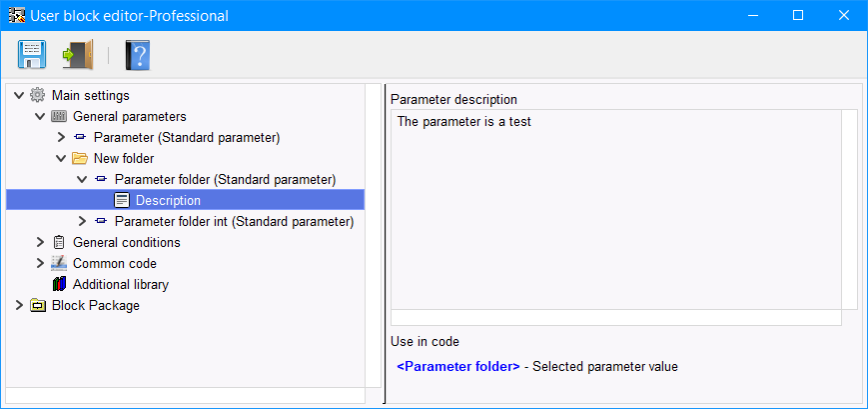This screenshot has height=409, width=868.
Task: Expand Parameter folder int node
Action: coord(82,222)
